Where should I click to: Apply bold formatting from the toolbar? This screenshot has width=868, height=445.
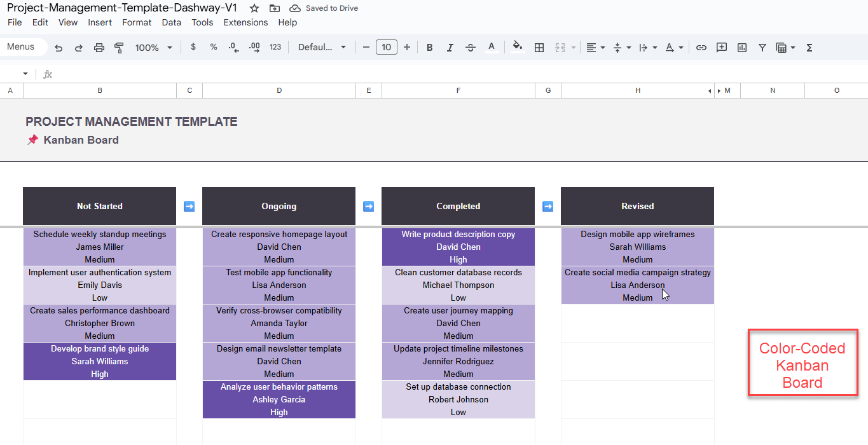pyautogui.click(x=429, y=47)
